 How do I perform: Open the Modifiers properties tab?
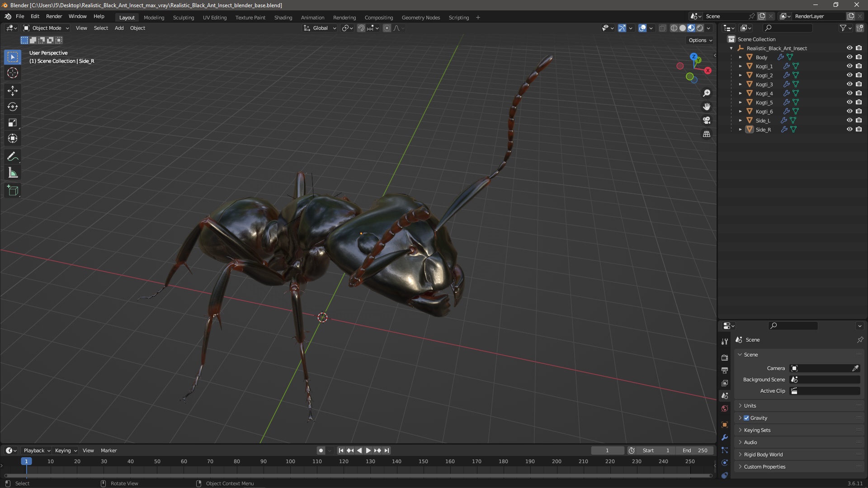[x=725, y=437]
